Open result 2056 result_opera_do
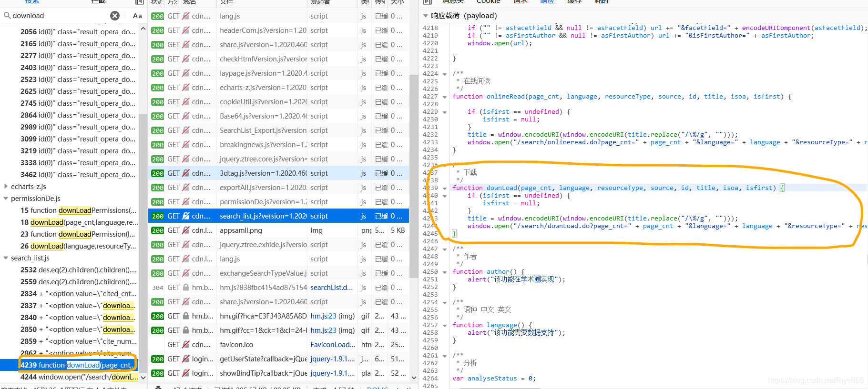 [70, 32]
